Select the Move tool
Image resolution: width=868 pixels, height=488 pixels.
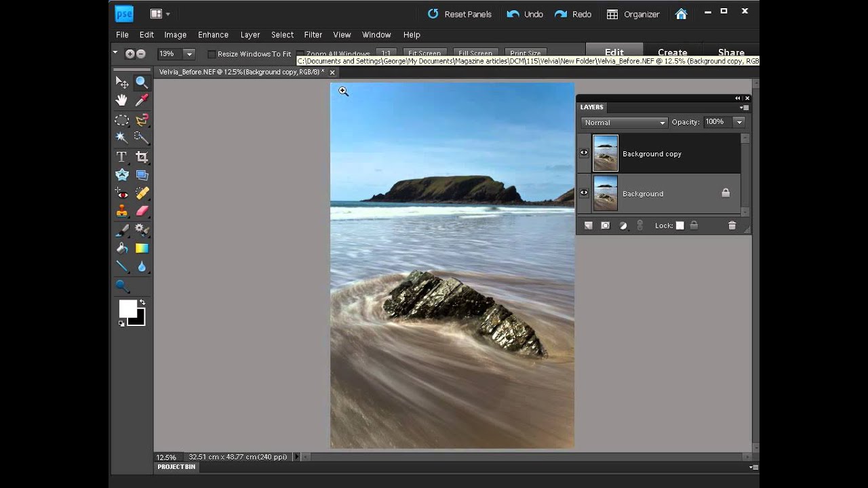(x=121, y=82)
